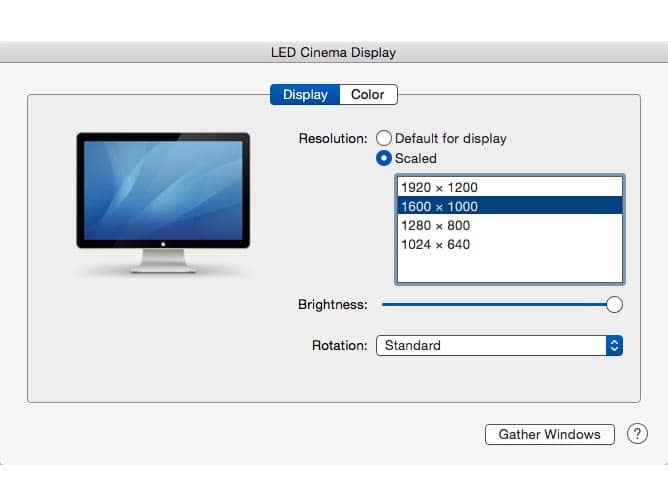Select the 1600 × 1000 resolution row

(x=510, y=206)
